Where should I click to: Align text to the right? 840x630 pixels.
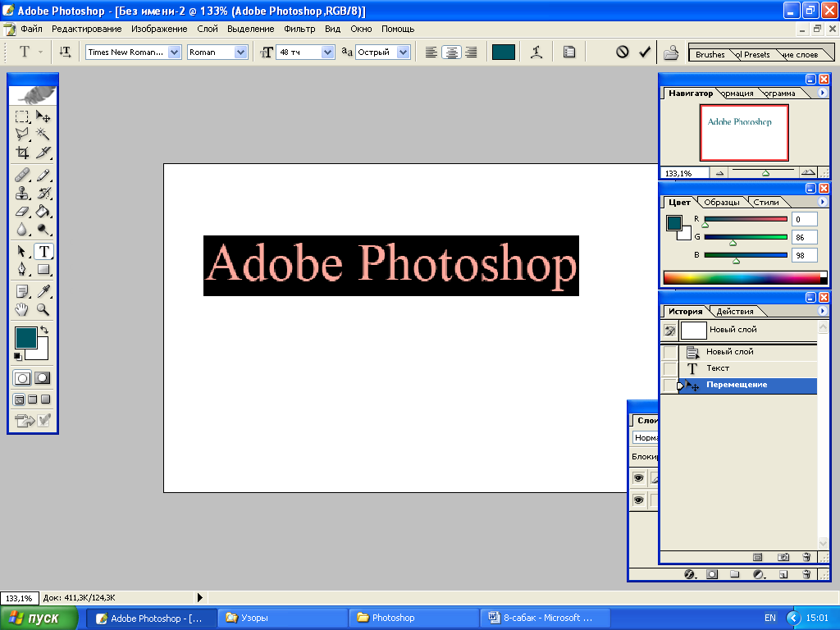(x=472, y=52)
